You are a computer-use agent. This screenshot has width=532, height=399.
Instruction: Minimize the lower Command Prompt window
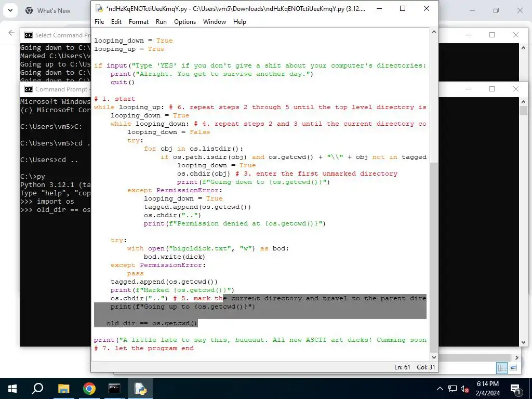(x=469, y=89)
